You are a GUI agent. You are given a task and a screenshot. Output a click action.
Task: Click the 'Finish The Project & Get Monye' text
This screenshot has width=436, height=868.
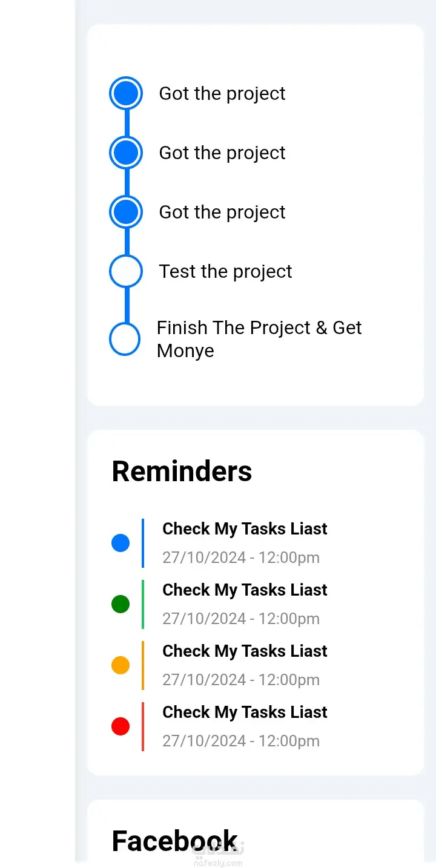pos(259,339)
